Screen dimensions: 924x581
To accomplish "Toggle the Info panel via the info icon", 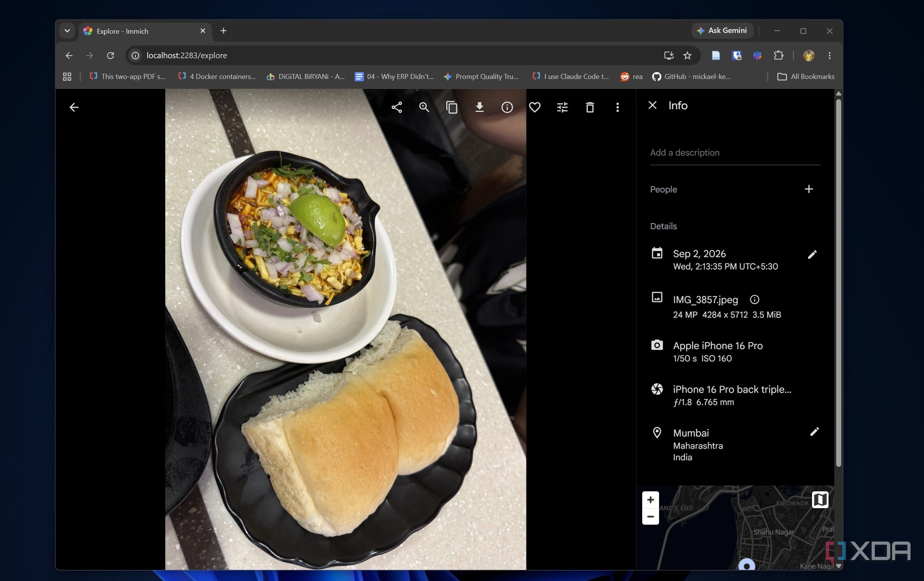I will pos(507,107).
